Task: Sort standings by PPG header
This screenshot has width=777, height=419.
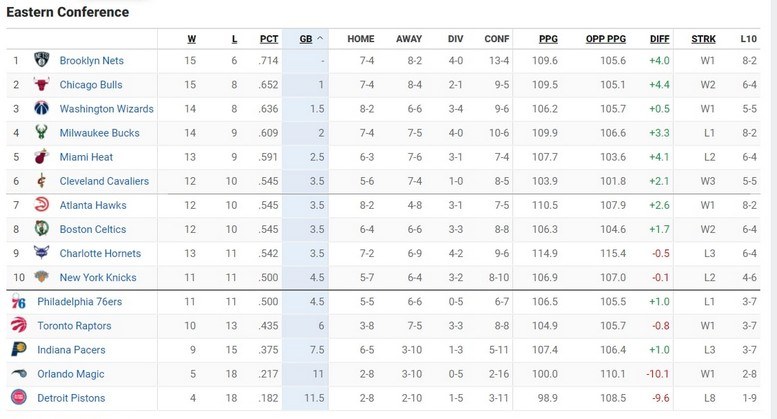Action: coord(548,39)
